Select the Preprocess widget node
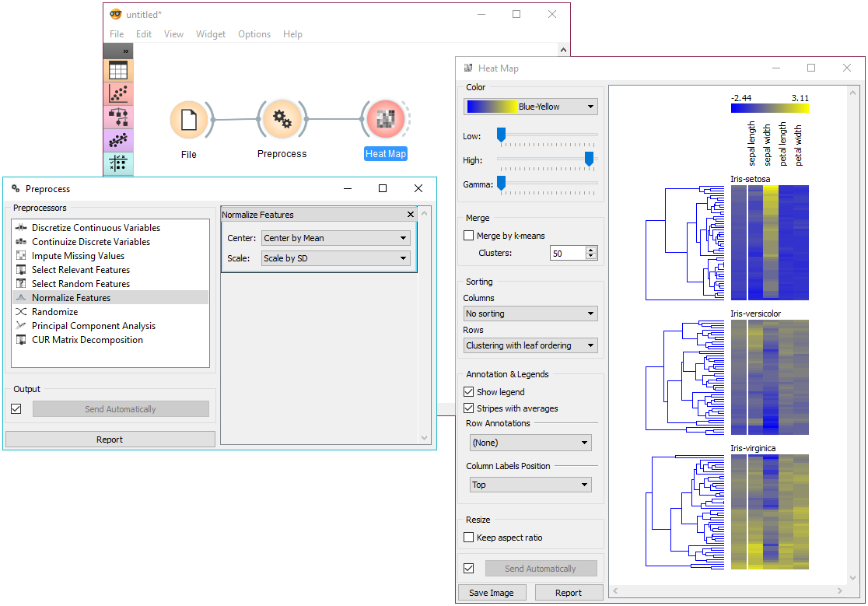 (282, 120)
